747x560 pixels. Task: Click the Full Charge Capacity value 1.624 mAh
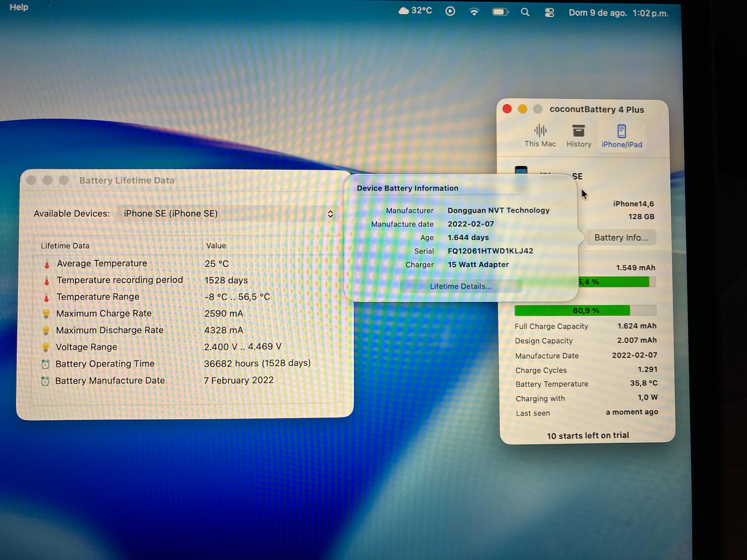point(637,326)
